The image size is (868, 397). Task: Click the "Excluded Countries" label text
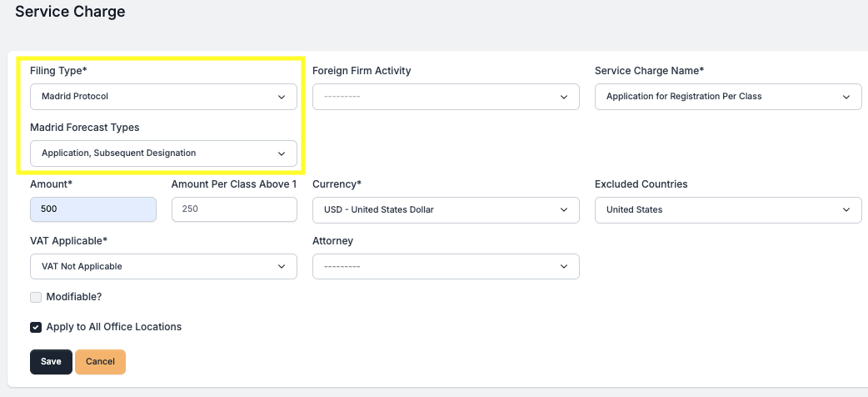tap(641, 184)
